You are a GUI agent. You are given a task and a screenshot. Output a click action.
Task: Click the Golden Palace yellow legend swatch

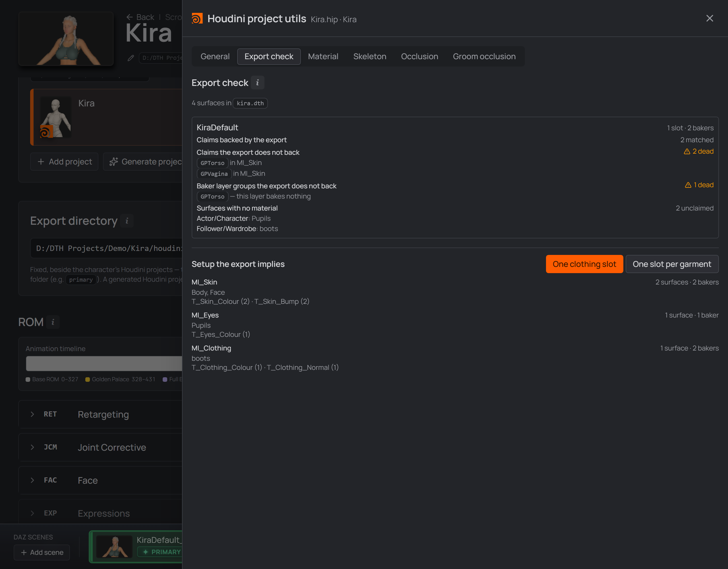click(88, 380)
